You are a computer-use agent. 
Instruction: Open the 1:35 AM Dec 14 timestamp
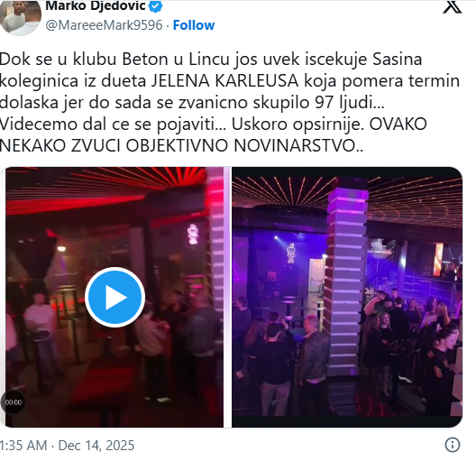[67, 446]
